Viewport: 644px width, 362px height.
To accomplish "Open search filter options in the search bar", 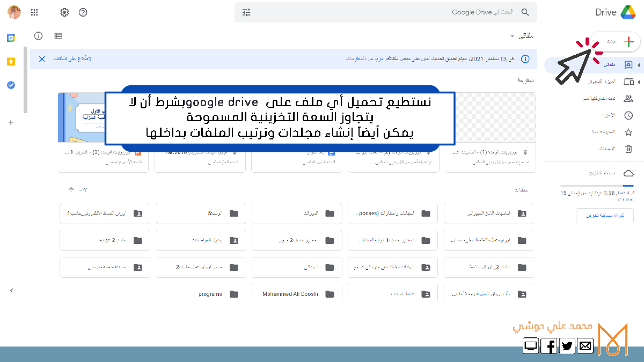I will [247, 12].
